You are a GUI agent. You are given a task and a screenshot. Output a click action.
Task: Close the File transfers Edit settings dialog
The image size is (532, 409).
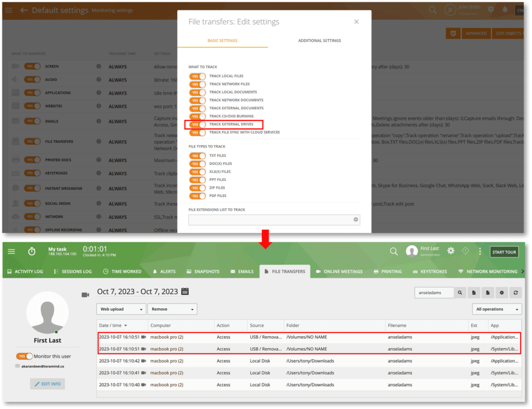(x=356, y=22)
